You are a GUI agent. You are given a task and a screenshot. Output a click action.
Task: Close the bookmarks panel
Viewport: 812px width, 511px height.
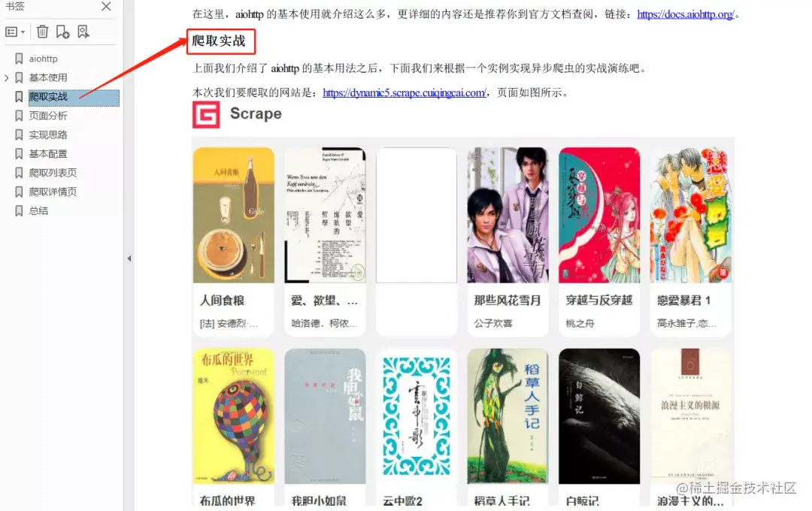[x=106, y=6]
